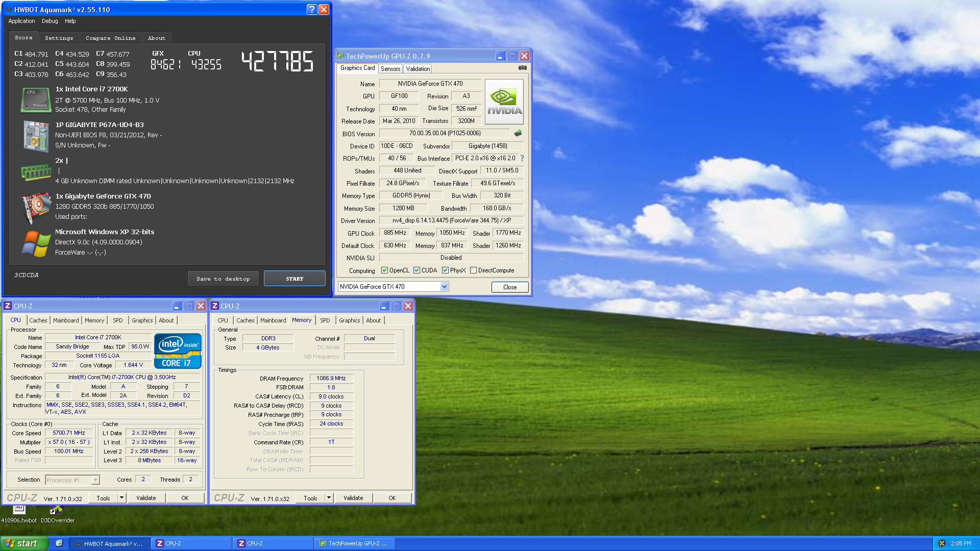
Task: Open the Mainboard tab in left CPU-Z
Action: click(66, 320)
